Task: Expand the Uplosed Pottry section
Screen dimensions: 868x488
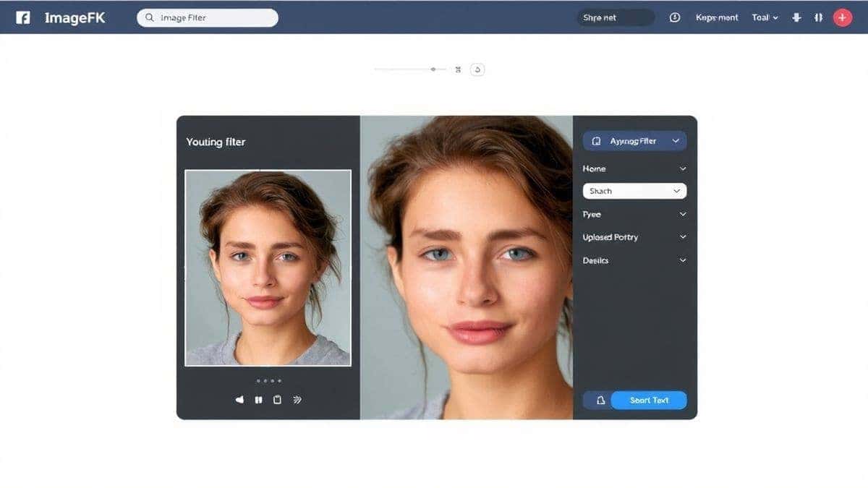Action: (x=634, y=237)
